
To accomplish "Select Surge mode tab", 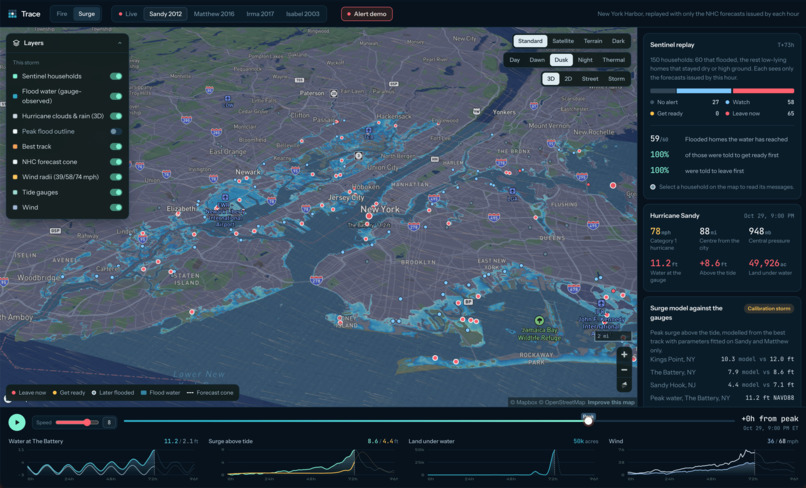I will (x=86, y=14).
